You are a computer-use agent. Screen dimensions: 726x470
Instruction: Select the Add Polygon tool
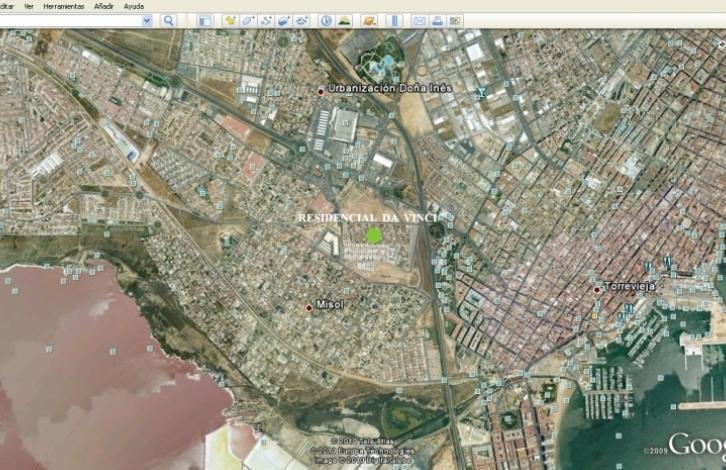point(248,20)
